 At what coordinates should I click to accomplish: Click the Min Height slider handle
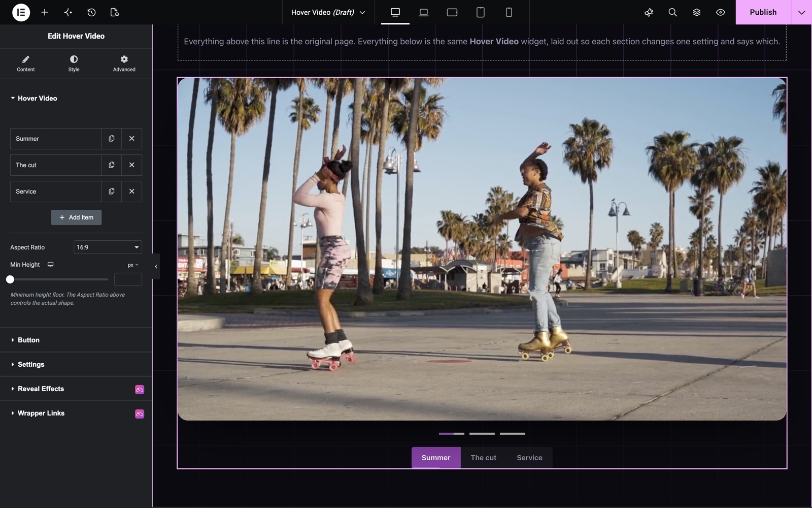coord(10,279)
